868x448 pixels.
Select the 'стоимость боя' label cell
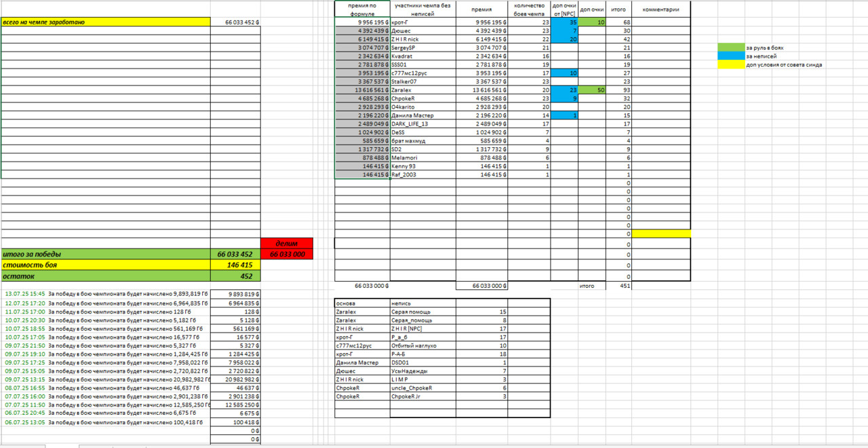106,265
